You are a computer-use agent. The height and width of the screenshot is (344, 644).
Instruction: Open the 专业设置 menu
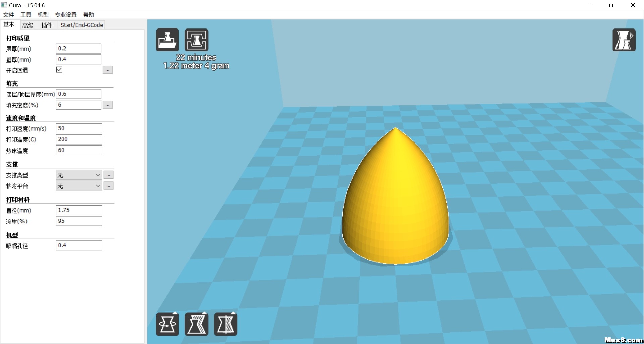point(66,15)
